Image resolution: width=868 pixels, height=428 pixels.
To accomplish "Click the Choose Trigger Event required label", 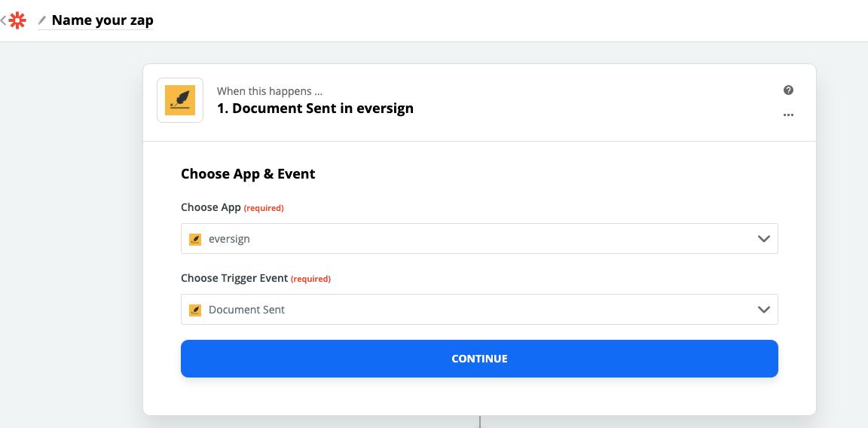I will [x=255, y=279].
